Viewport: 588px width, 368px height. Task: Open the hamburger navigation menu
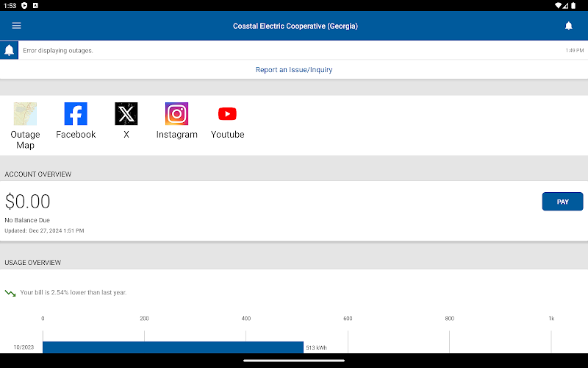[x=16, y=26]
